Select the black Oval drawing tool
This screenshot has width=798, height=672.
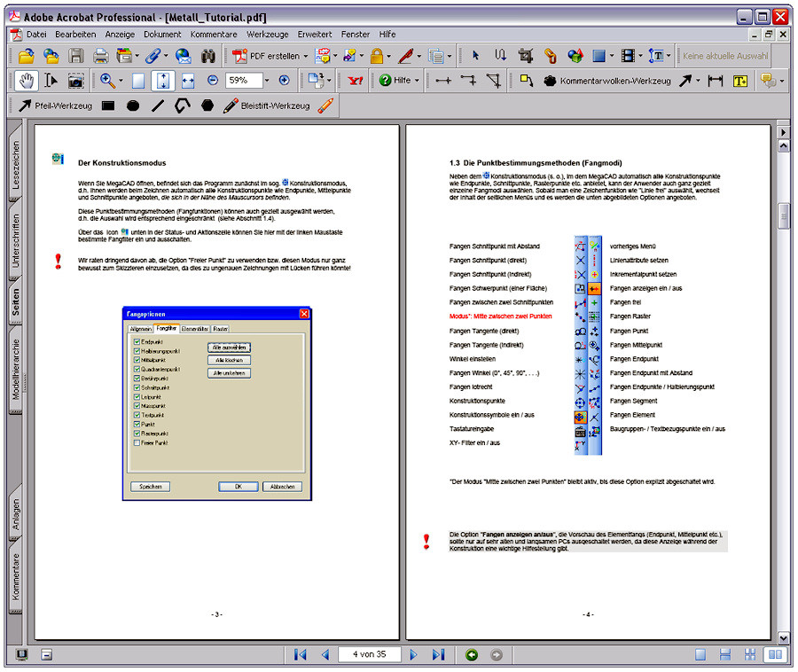coord(133,105)
